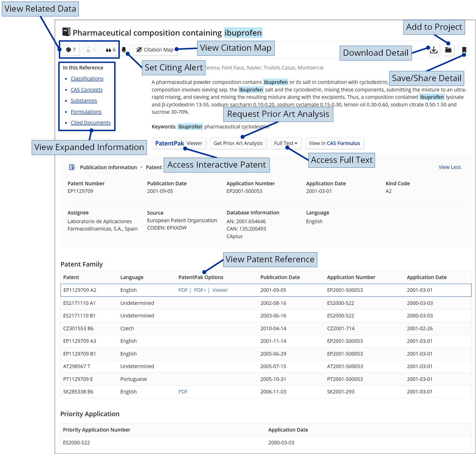
Task: Open View in CAS Formulus
Action: click(335, 143)
